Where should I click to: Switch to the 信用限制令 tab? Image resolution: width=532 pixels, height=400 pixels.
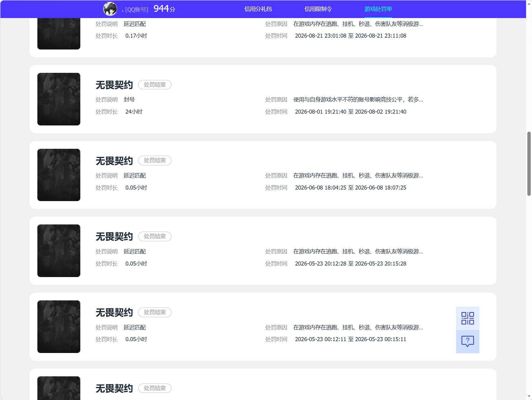[318, 9]
